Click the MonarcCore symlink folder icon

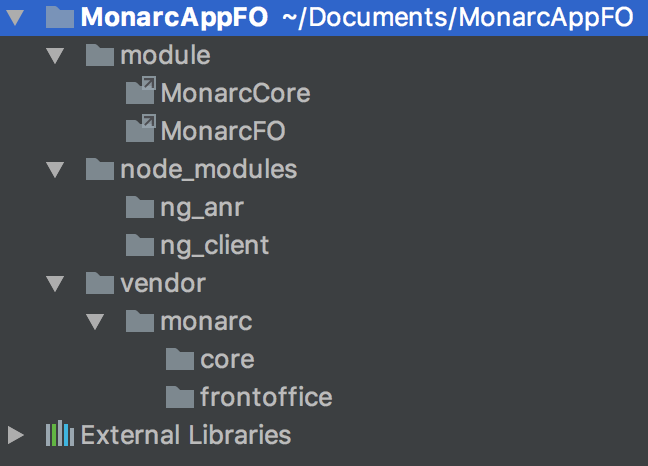141,90
